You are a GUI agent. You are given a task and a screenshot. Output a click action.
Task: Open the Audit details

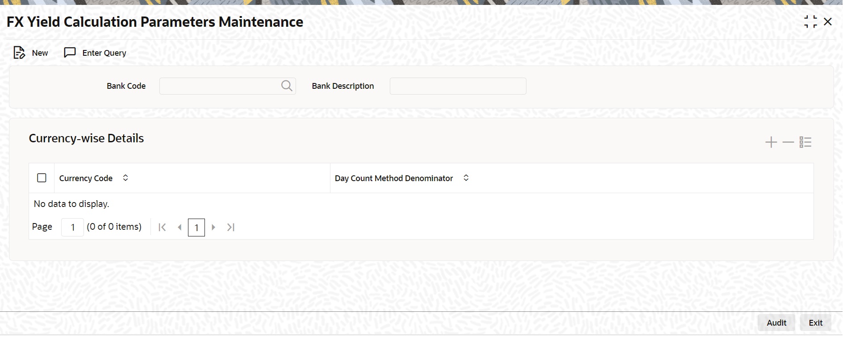point(776,323)
